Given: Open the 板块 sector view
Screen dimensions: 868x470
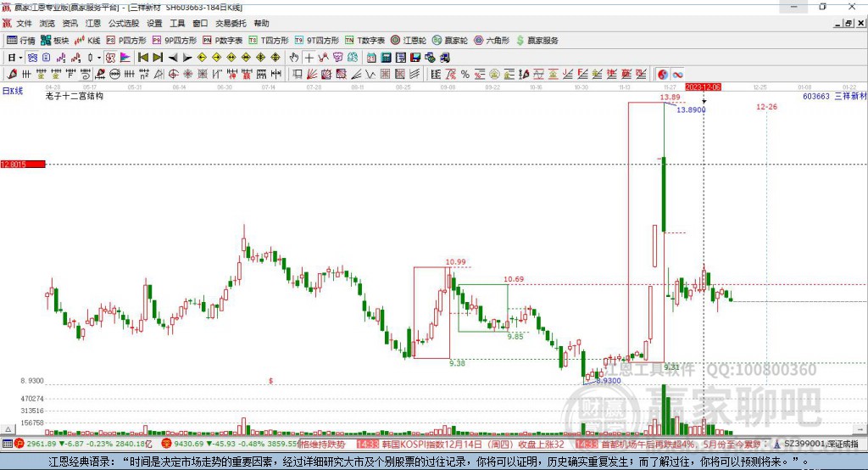Looking at the screenshot, I should (55, 41).
